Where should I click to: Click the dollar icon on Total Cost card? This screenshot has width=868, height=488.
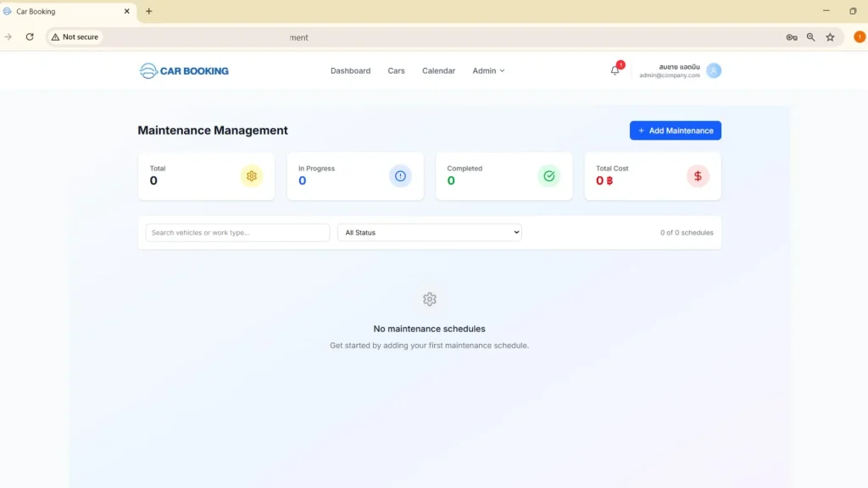(697, 175)
